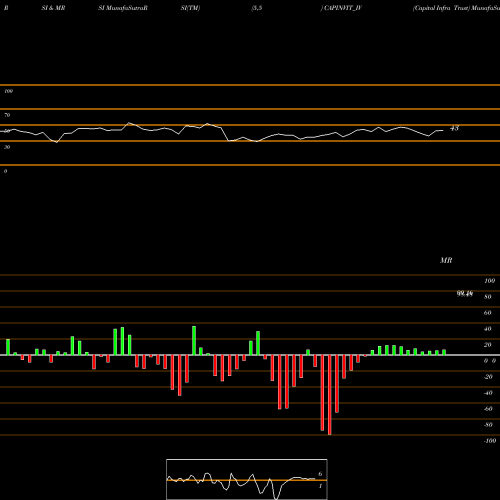Click the value 6 in mini chart
Viewport: 500px width, 500px height.
320,474
